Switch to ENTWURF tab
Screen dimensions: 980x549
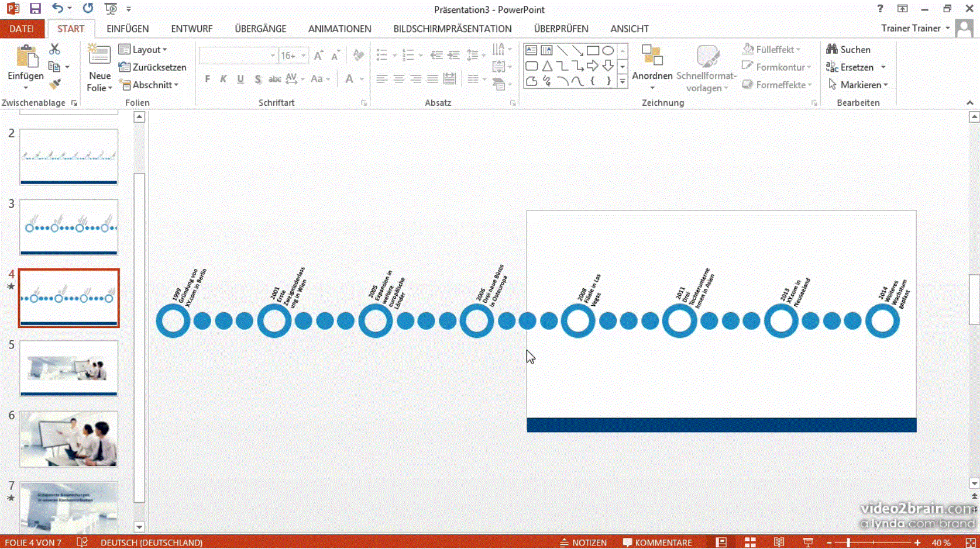(x=191, y=29)
